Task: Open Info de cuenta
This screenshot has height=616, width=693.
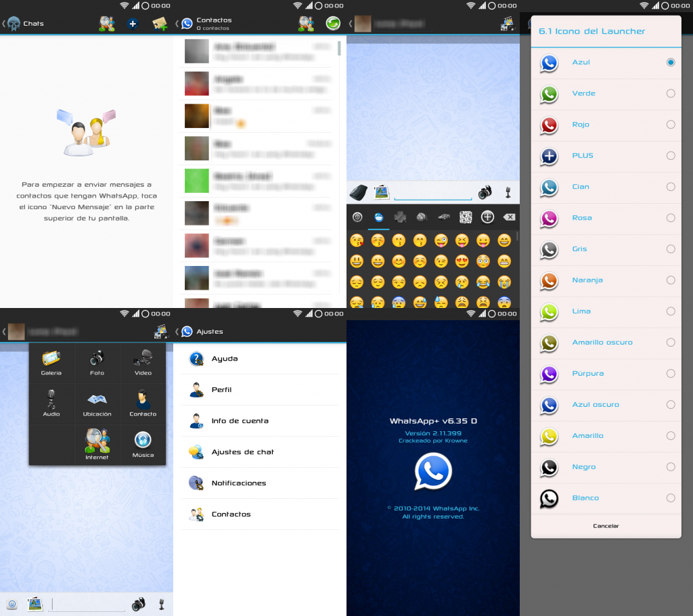Action: [x=260, y=421]
